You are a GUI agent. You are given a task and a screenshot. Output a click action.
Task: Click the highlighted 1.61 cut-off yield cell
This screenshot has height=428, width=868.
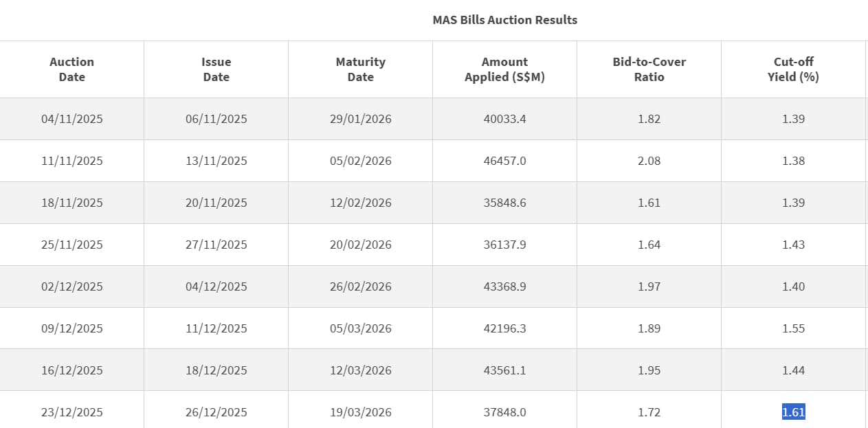point(793,412)
